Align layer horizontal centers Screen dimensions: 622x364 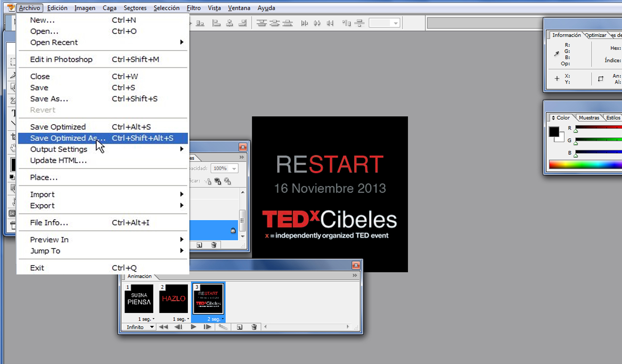click(x=230, y=23)
